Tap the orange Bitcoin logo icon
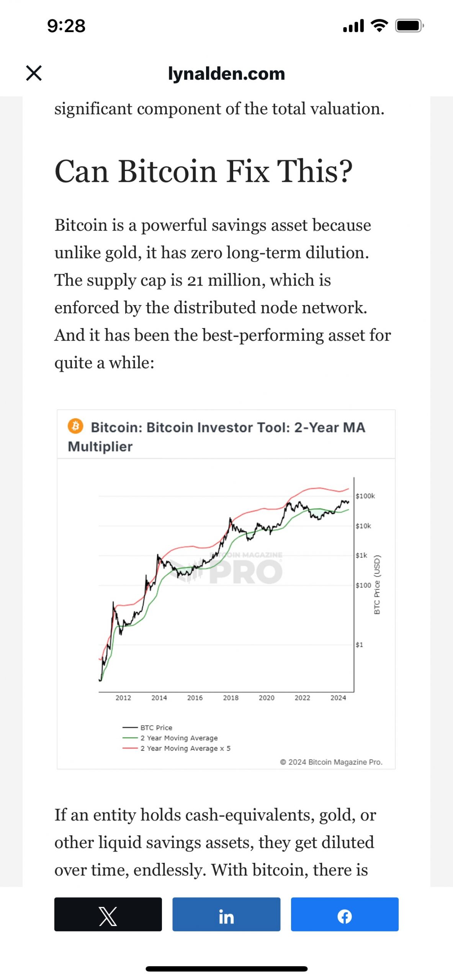This screenshot has height=980, width=453. (75, 426)
